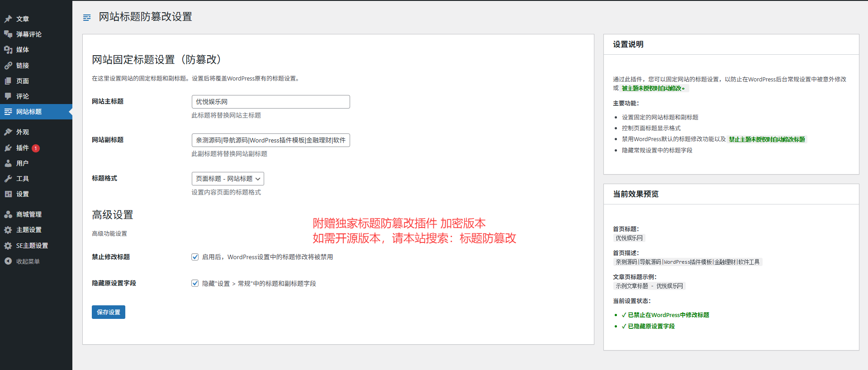Viewport: 868px width, 370px height.
Task: Uncheck the 禁止修改标题 checkbox
Action: [195, 257]
